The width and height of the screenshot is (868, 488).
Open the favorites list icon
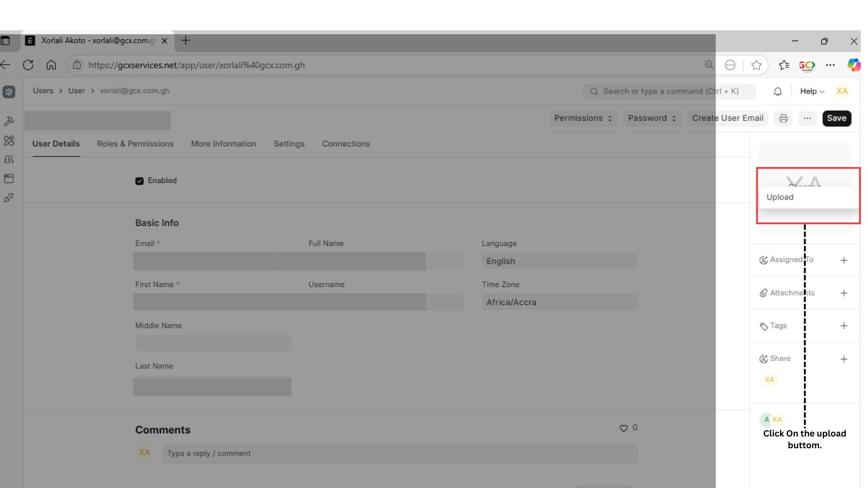784,65
